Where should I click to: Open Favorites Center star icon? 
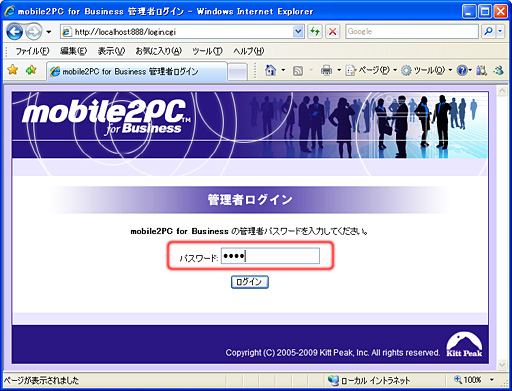13,70
